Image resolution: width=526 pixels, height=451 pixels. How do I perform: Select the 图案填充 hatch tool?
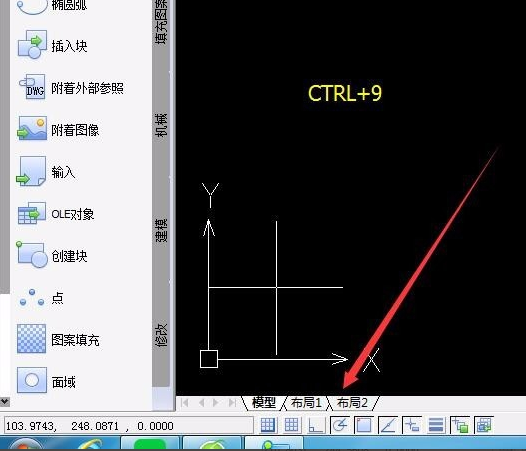coord(58,339)
